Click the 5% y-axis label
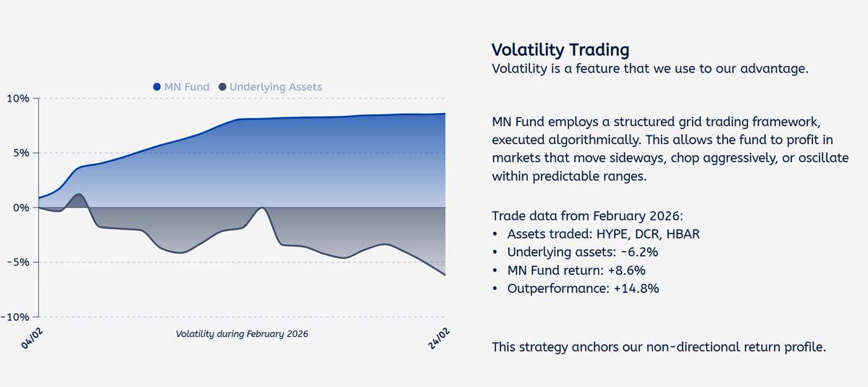This screenshot has height=387, width=868. [20, 153]
